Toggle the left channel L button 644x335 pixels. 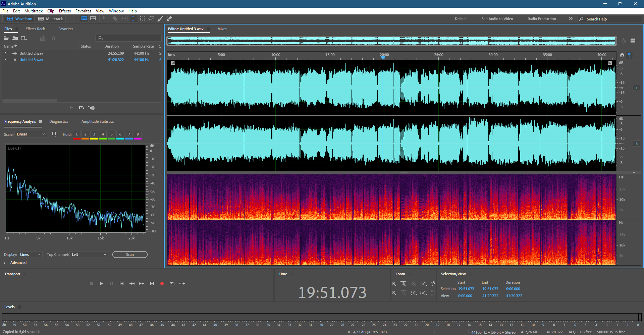point(636,88)
